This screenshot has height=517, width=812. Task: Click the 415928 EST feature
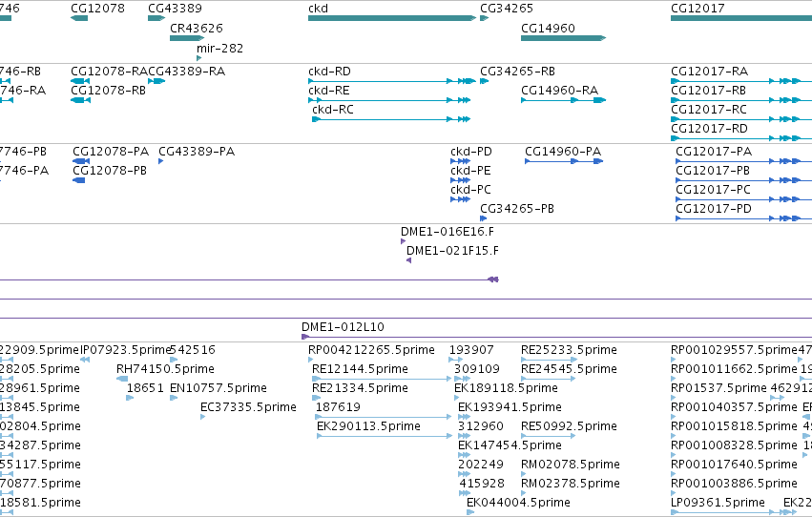click(x=465, y=493)
